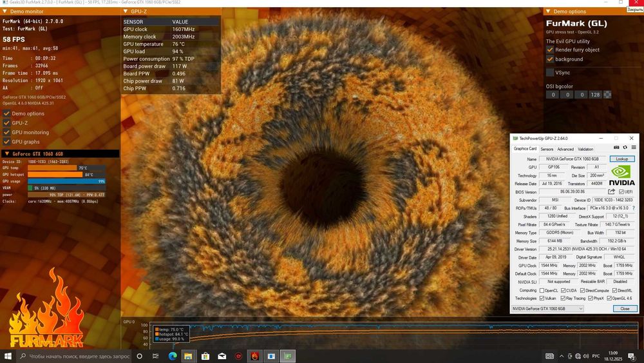Click the Driver Version field value
This screenshot has width=644, height=363.
(x=587, y=249)
